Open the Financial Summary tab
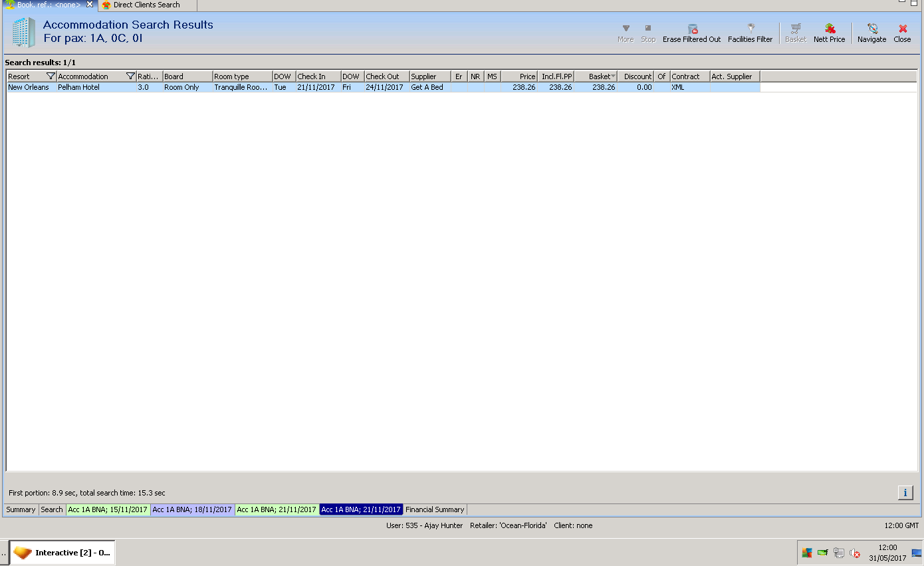 tap(435, 509)
